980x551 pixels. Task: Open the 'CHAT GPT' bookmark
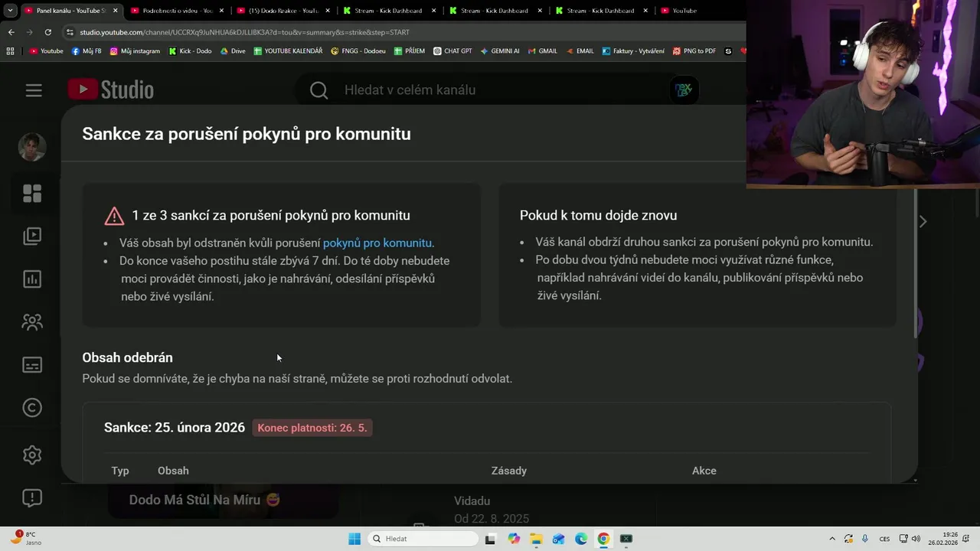click(x=452, y=51)
